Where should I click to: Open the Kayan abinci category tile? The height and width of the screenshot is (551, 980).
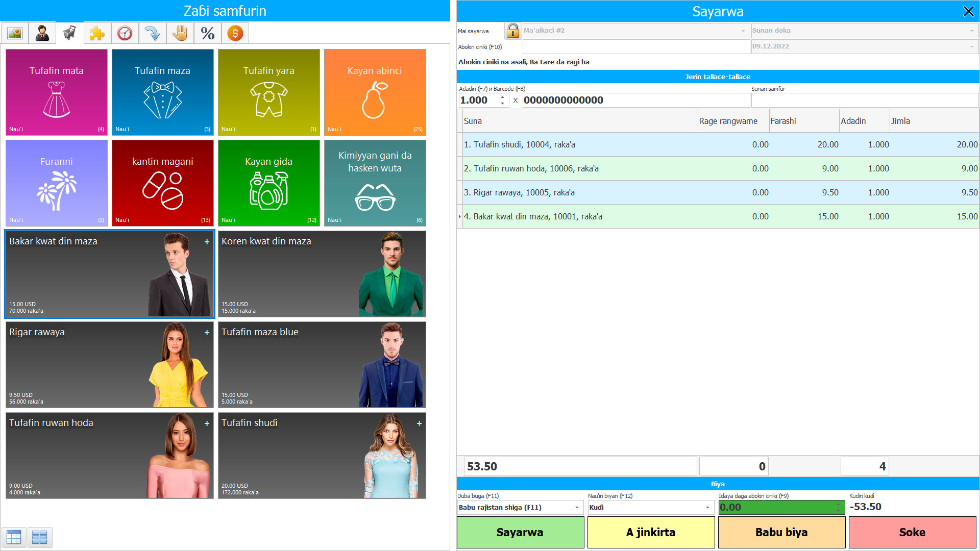click(x=375, y=92)
